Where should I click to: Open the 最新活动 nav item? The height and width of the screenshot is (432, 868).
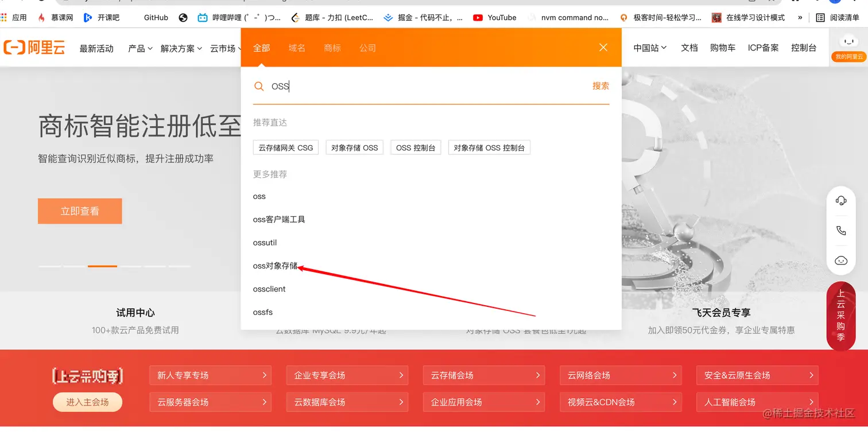96,48
